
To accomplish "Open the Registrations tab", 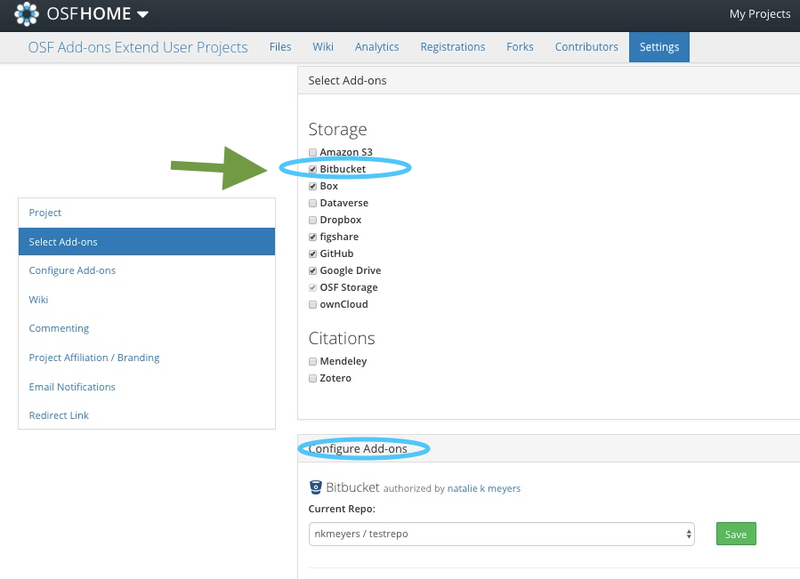I will pos(453,47).
